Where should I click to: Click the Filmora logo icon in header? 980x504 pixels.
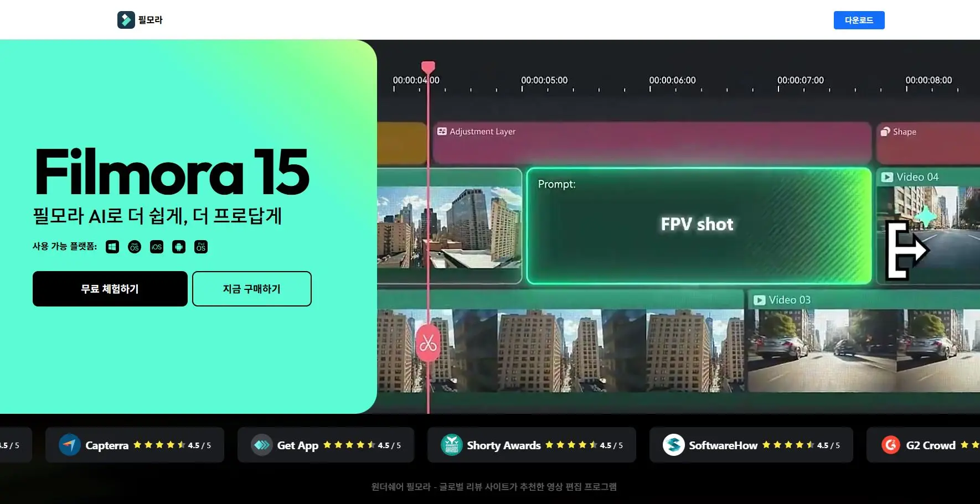(x=126, y=20)
